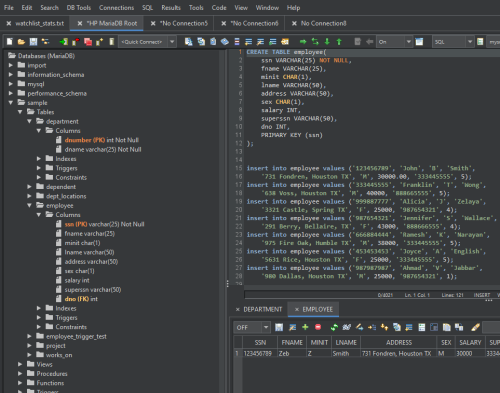Collapse the department table node
This screenshot has height=393, width=500.
[x=30, y=121]
